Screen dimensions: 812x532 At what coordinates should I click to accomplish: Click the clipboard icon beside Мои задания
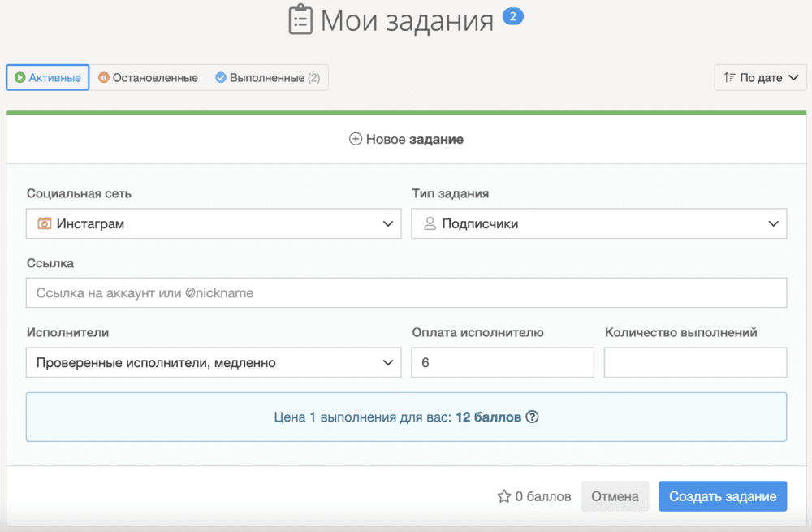coord(300,20)
